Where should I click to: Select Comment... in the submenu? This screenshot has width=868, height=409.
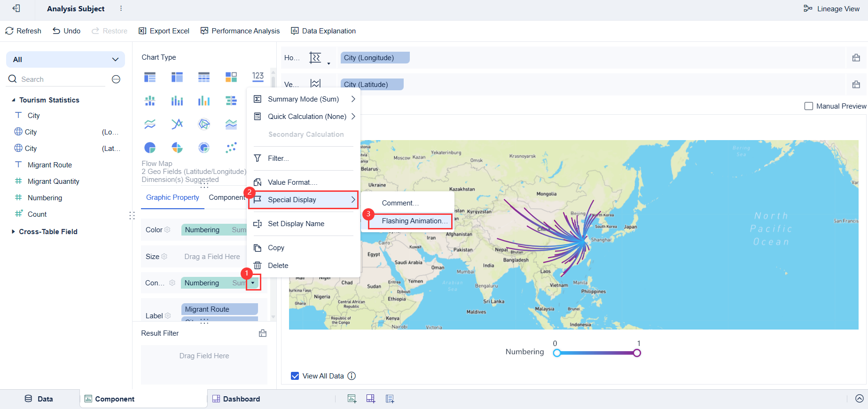pos(407,203)
